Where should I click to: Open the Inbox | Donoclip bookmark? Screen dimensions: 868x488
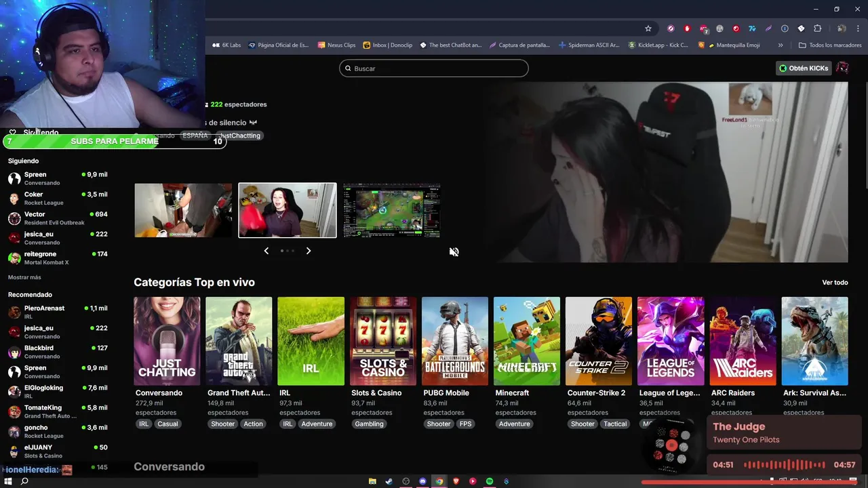pos(387,45)
